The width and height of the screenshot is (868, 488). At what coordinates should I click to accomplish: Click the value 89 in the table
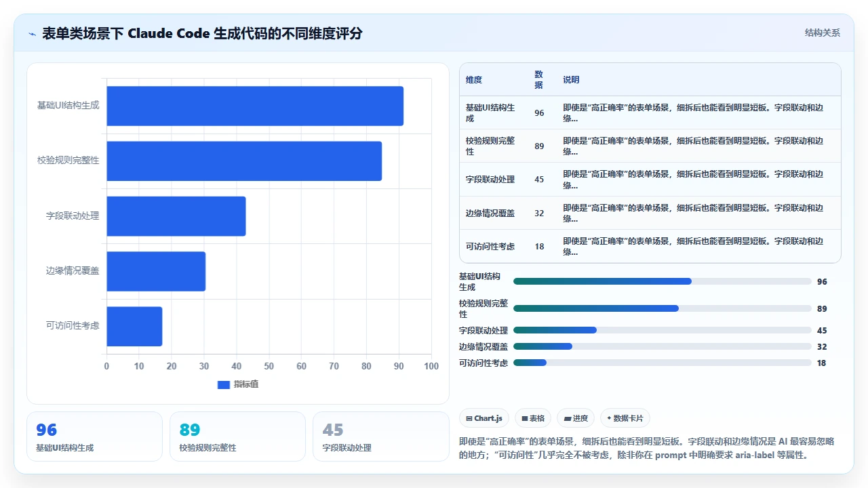539,146
